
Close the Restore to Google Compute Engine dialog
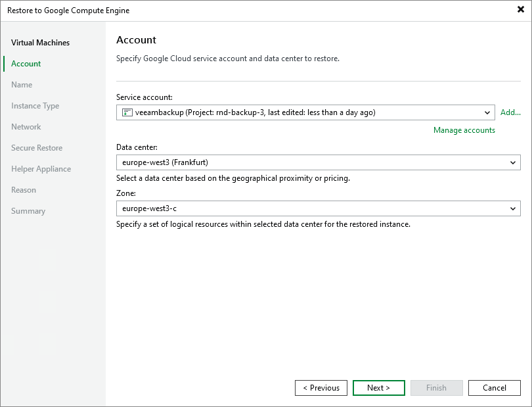520,10
